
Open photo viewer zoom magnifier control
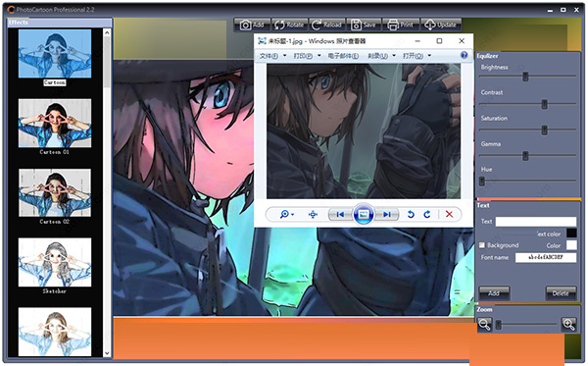(x=287, y=214)
